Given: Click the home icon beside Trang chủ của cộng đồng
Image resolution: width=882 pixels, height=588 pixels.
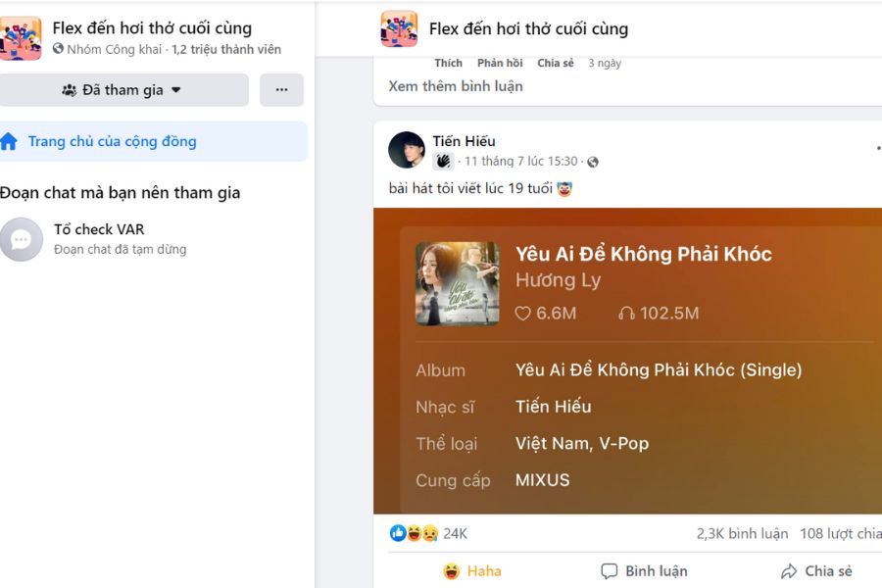Looking at the screenshot, I should pyautogui.click(x=9, y=141).
